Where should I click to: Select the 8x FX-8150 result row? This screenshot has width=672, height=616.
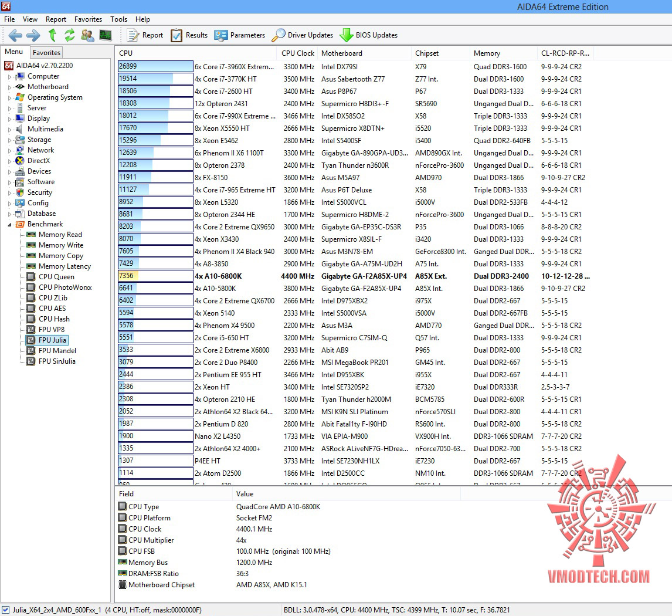354,178
